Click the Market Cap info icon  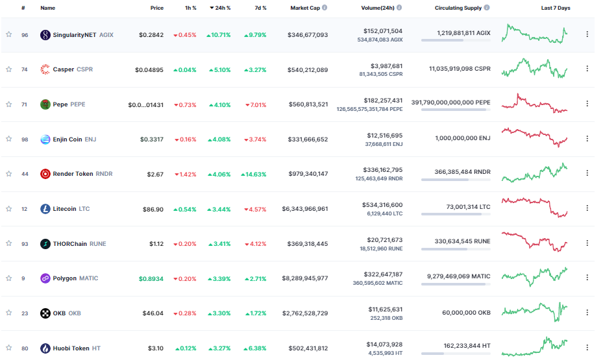coord(325,8)
